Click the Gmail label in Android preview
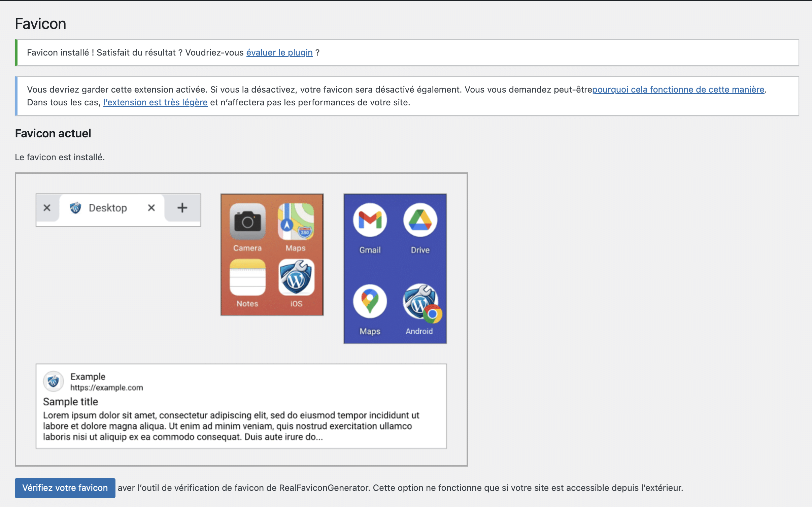The width and height of the screenshot is (812, 507). point(370,250)
